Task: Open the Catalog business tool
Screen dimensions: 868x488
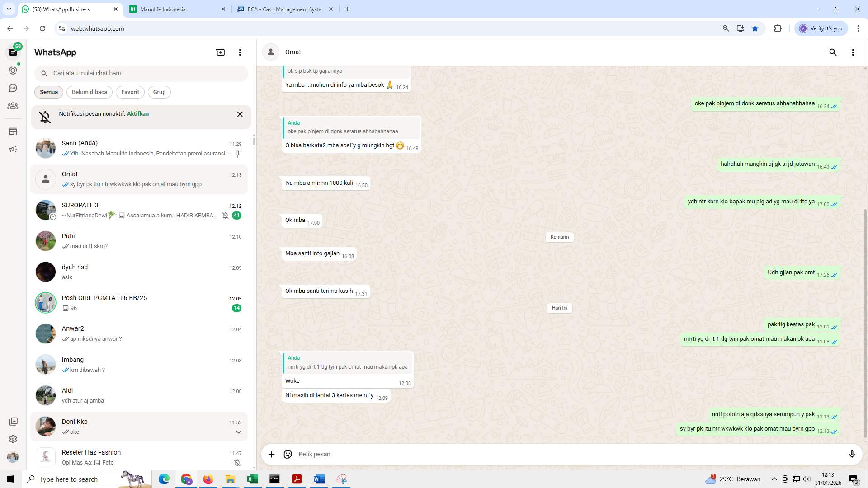Action: pyautogui.click(x=13, y=131)
